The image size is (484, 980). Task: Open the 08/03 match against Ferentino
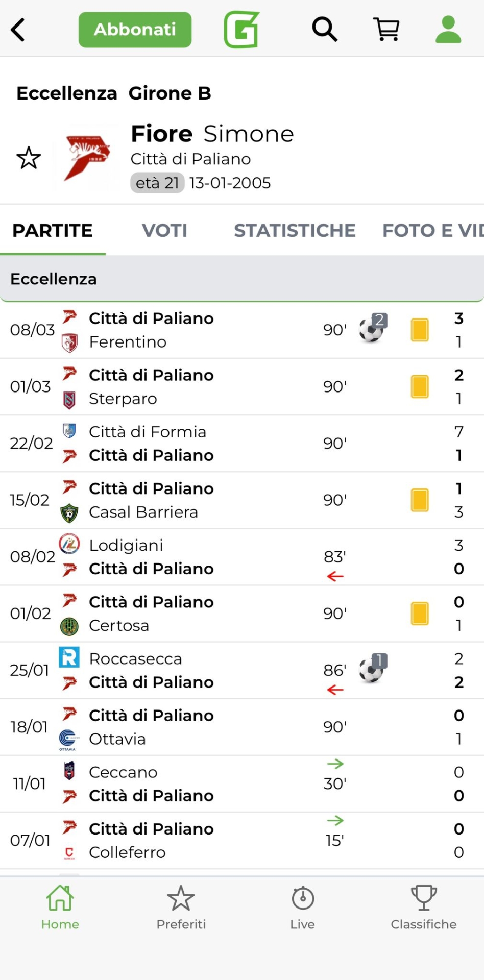pyautogui.click(x=204, y=330)
